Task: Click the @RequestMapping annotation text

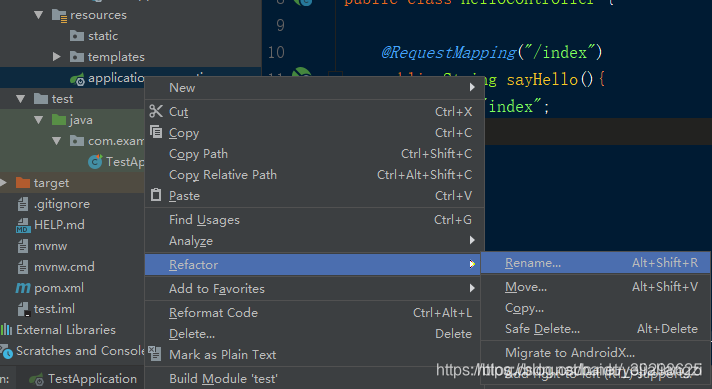Action: click(x=449, y=53)
